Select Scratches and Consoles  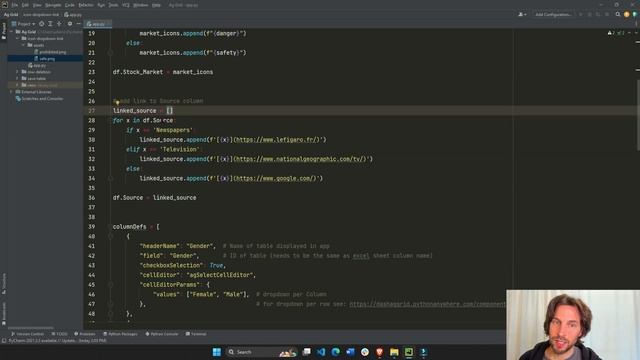(x=39, y=99)
